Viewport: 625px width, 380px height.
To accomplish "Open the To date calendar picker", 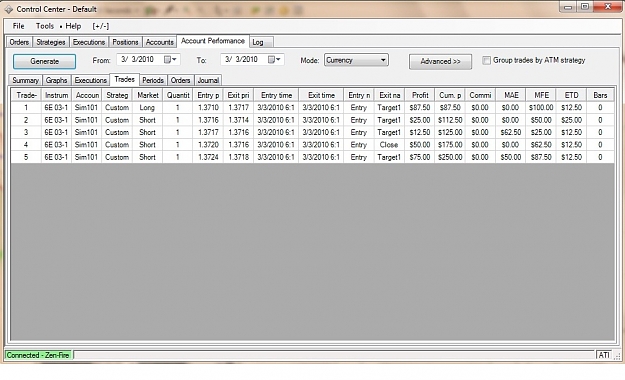I will (x=274, y=59).
